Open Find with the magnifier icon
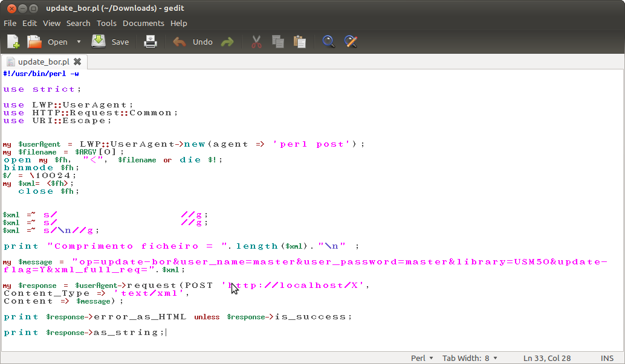625x364 pixels. (x=328, y=42)
